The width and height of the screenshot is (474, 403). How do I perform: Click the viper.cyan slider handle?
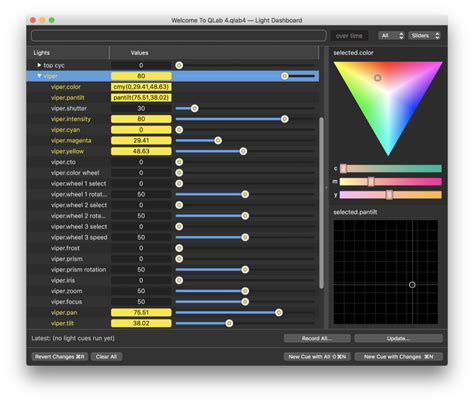click(x=179, y=130)
